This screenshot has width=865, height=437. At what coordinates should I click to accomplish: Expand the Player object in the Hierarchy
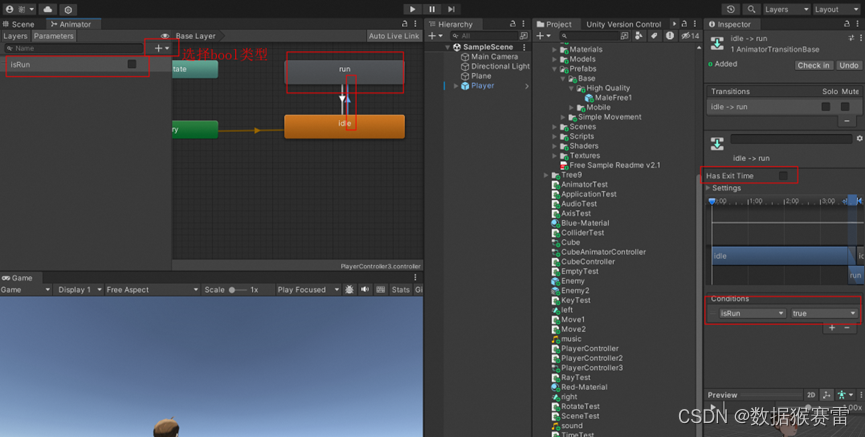pyautogui.click(x=456, y=86)
